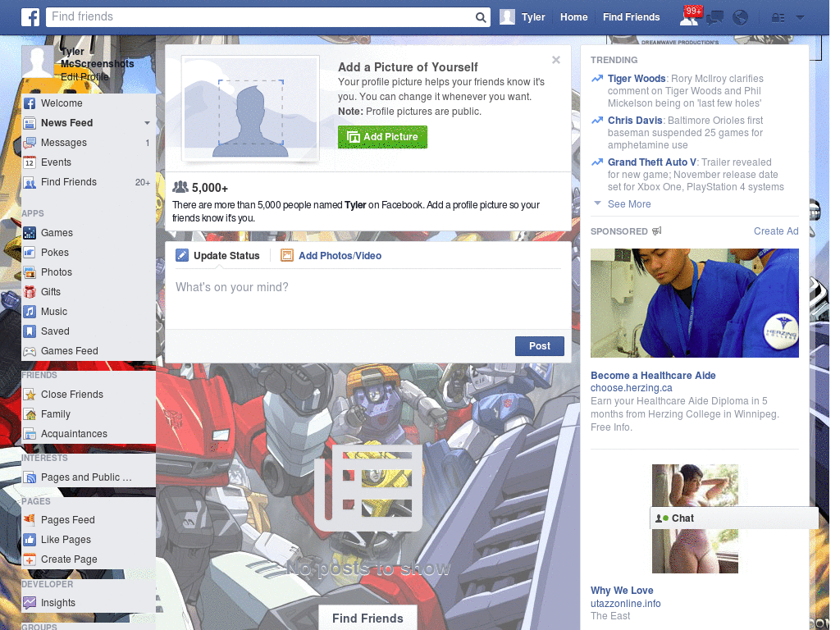Open Why We Love ad link
This screenshot has width=840, height=630.
tap(622, 591)
